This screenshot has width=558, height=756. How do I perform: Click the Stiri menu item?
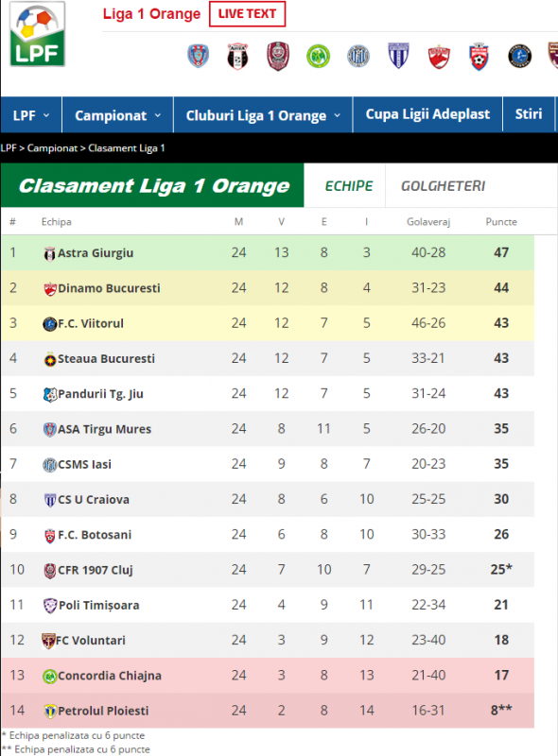coord(528,112)
